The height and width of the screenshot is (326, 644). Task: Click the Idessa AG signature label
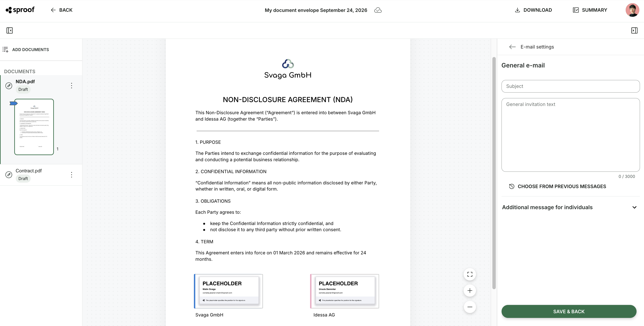click(324, 315)
